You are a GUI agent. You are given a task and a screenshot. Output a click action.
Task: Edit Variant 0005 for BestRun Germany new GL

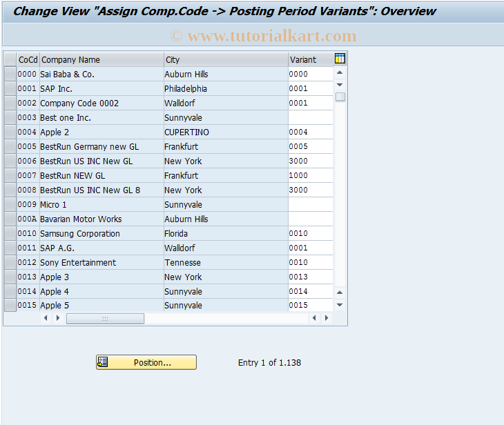click(x=311, y=146)
